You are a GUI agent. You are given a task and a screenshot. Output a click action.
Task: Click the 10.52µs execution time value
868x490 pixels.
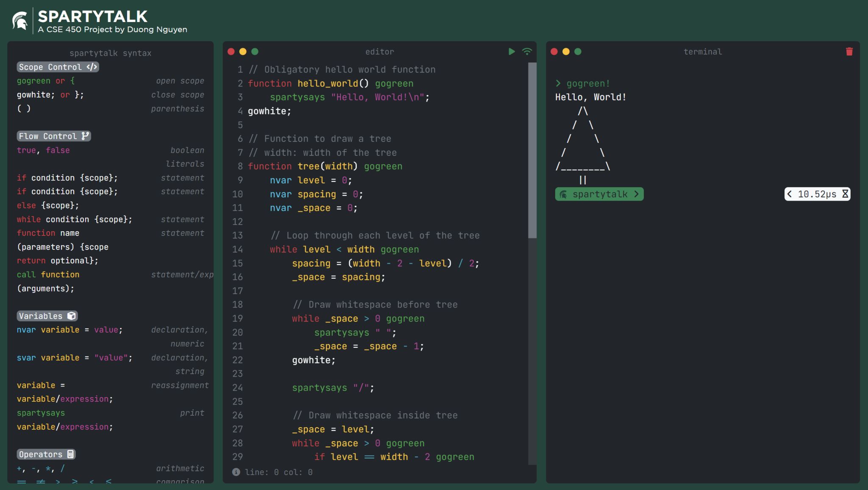817,194
